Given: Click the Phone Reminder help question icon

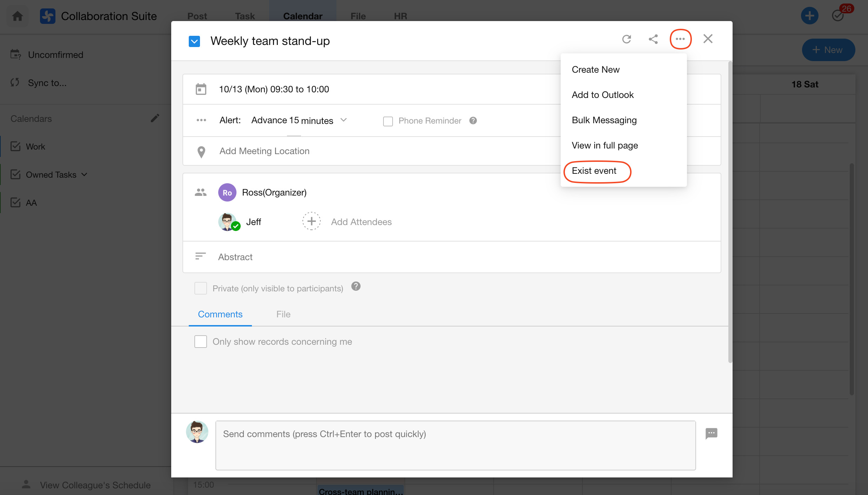Looking at the screenshot, I should tap(473, 121).
